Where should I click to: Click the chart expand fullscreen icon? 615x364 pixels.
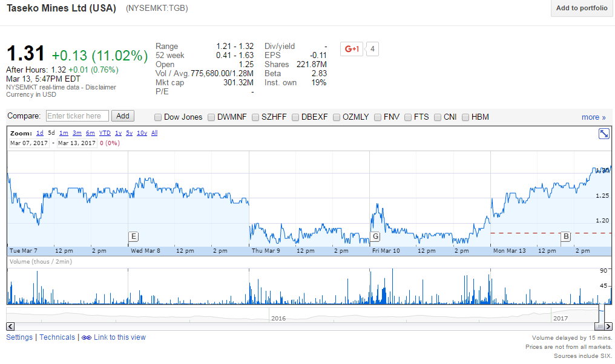point(603,134)
